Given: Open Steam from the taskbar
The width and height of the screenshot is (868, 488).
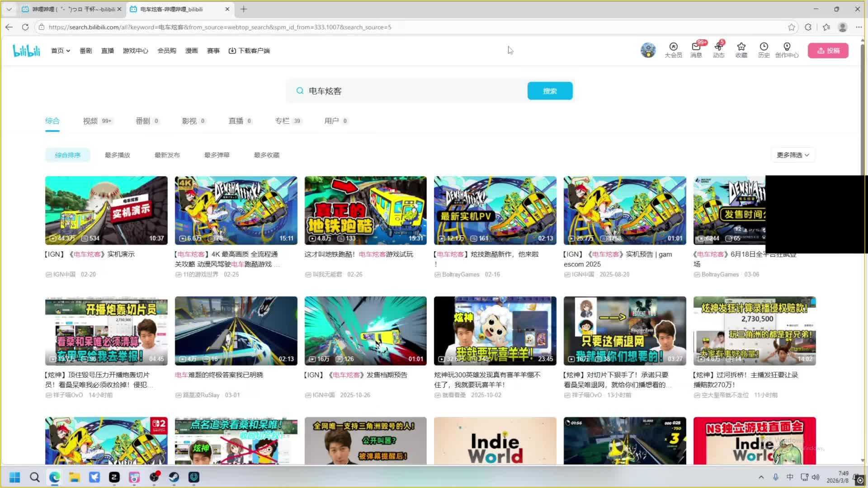Looking at the screenshot, I should pos(174,477).
